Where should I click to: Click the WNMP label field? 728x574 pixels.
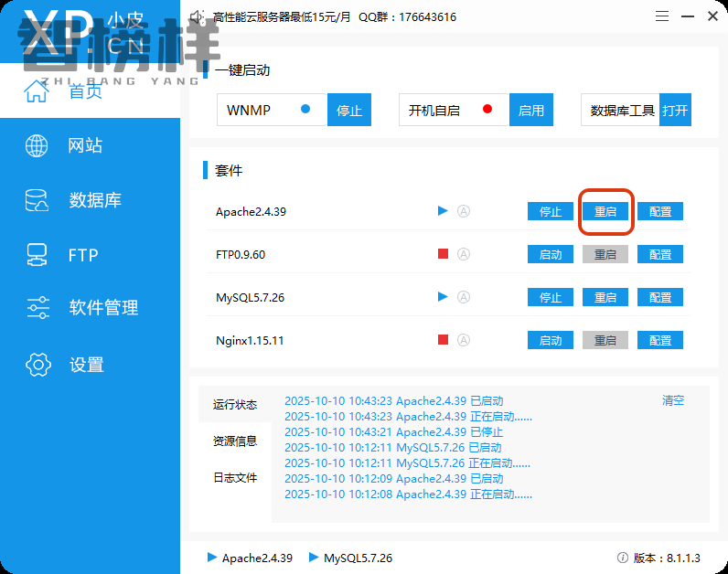272,110
